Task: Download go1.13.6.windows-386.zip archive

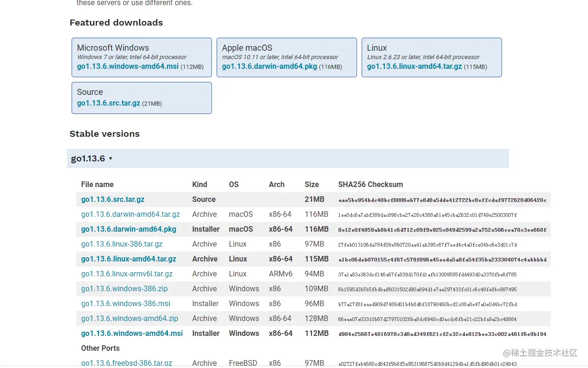Action: 125,288
